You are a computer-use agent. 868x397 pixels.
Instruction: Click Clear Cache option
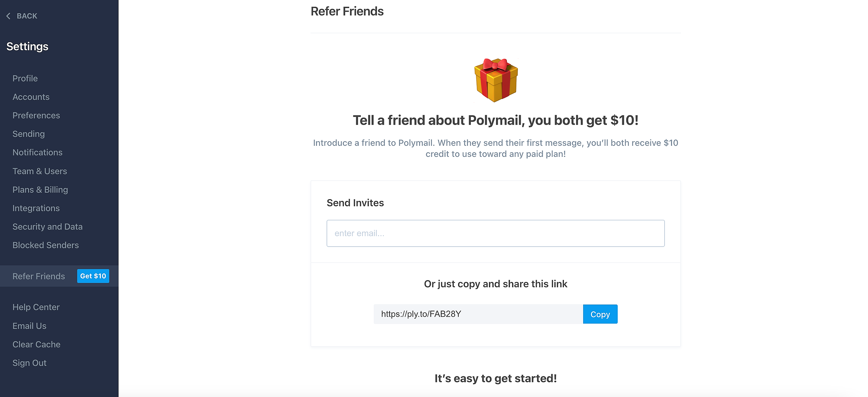36,344
